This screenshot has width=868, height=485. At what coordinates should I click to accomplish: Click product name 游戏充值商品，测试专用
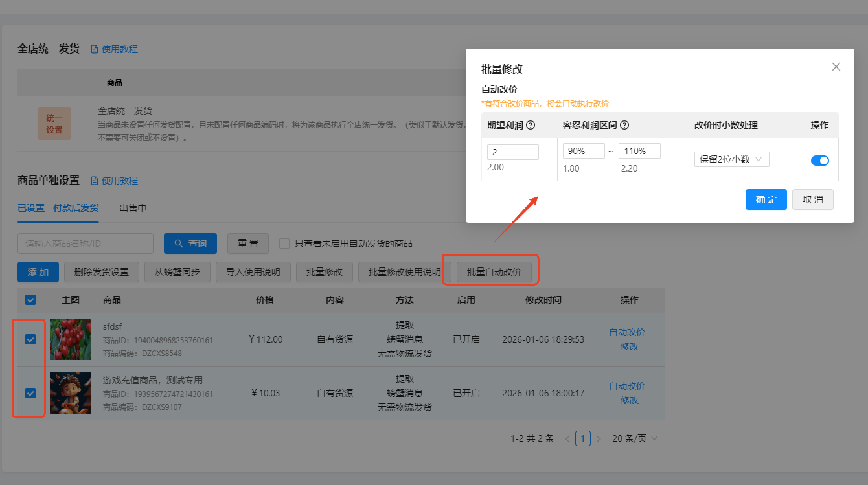[x=153, y=380]
